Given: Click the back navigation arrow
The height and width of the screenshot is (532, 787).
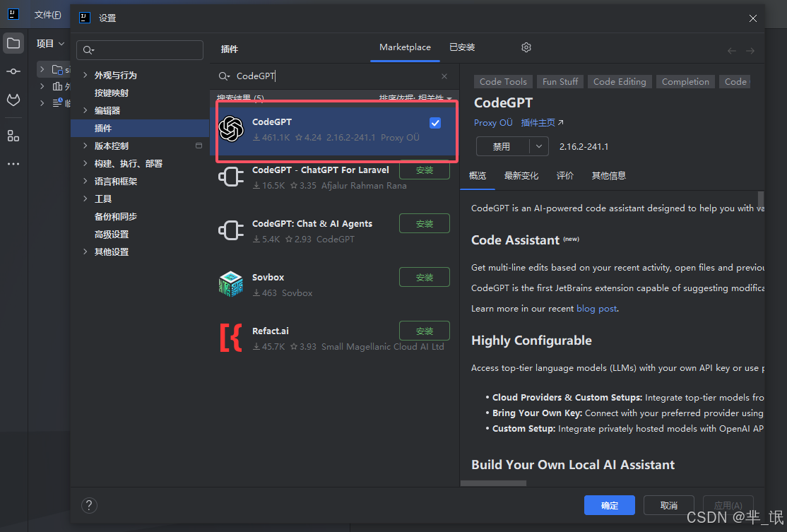Looking at the screenshot, I should click(x=732, y=51).
